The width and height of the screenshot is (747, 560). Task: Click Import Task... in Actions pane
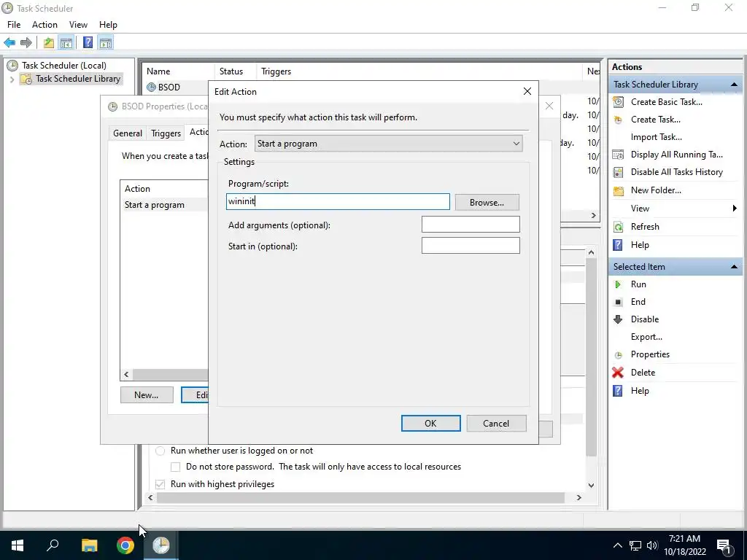tap(656, 137)
